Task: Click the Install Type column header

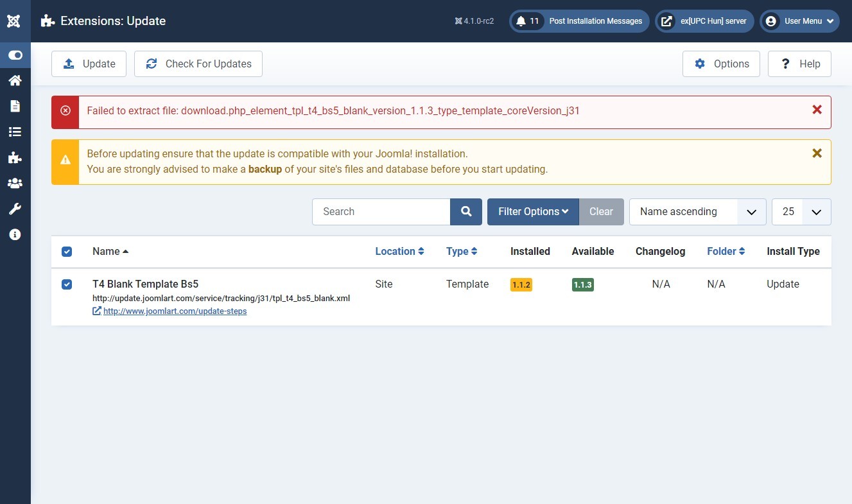Action: pyautogui.click(x=793, y=252)
